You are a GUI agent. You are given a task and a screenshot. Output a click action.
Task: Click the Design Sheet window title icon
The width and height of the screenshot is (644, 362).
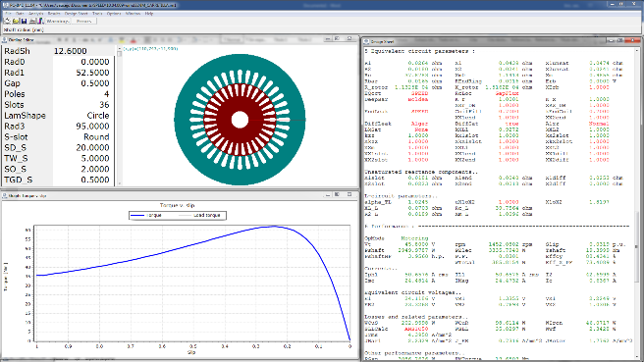click(x=366, y=41)
